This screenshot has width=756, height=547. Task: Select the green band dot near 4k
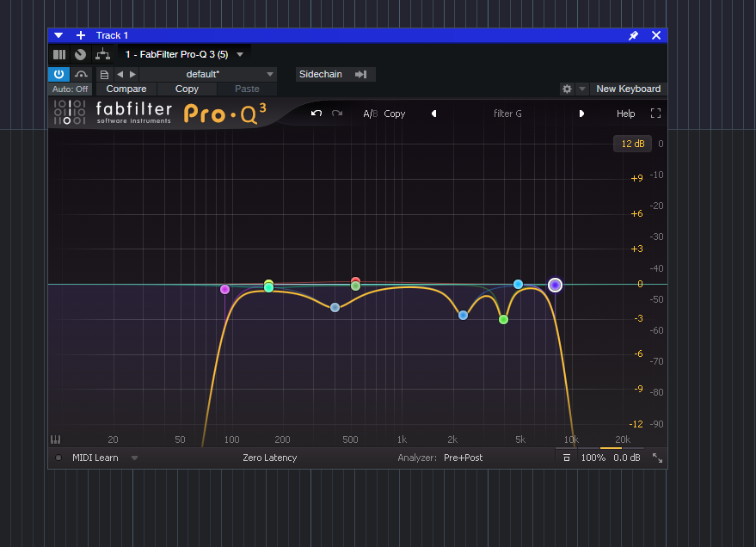pos(503,320)
